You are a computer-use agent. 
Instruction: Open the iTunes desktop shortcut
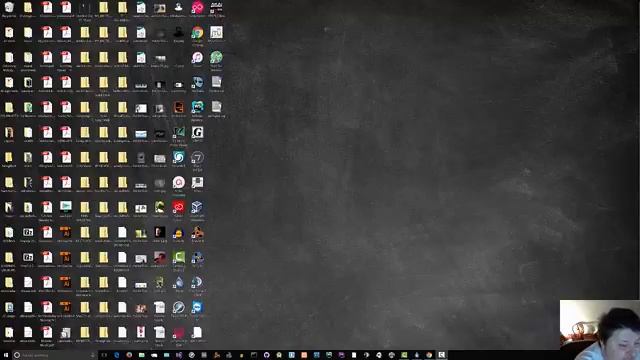point(198,58)
